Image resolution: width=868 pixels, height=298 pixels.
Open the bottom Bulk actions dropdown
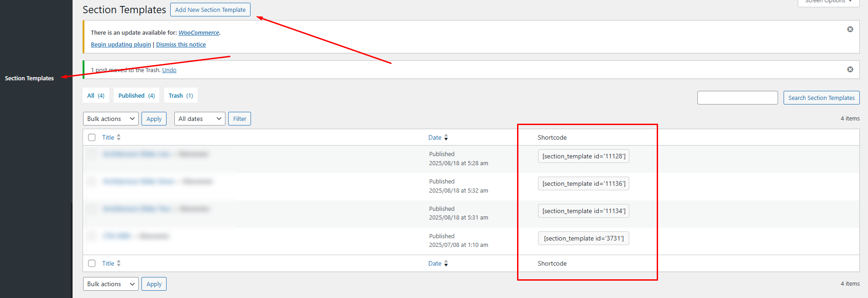click(111, 284)
